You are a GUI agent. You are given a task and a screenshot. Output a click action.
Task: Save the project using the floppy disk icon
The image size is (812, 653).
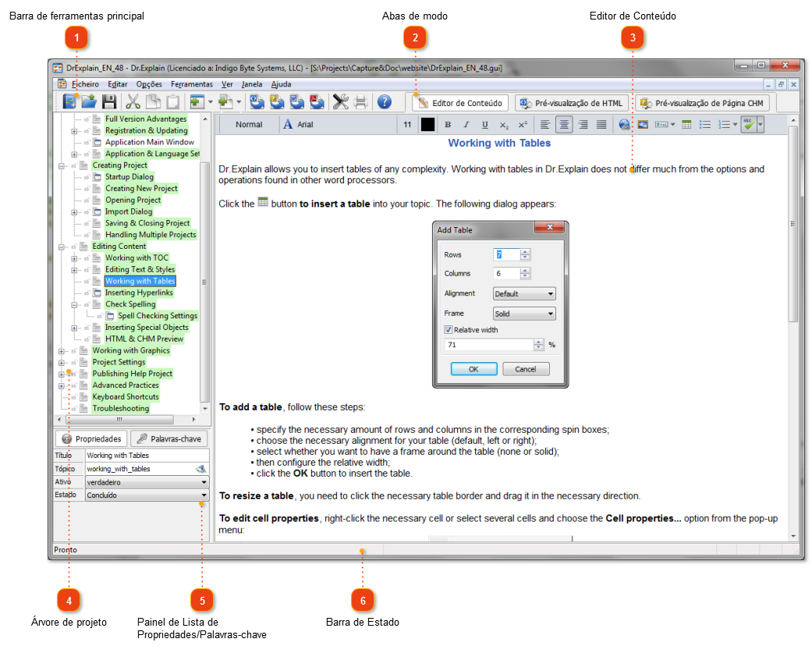coord(109,102)
